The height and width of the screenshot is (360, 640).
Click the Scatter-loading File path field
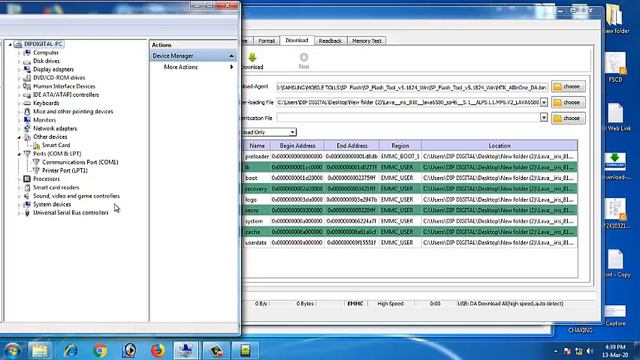(408, 102)
